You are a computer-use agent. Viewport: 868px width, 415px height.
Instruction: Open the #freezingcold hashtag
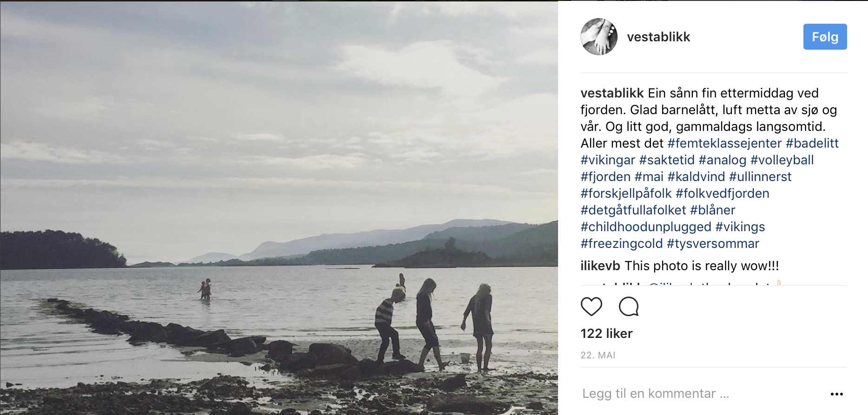[621, 244]
